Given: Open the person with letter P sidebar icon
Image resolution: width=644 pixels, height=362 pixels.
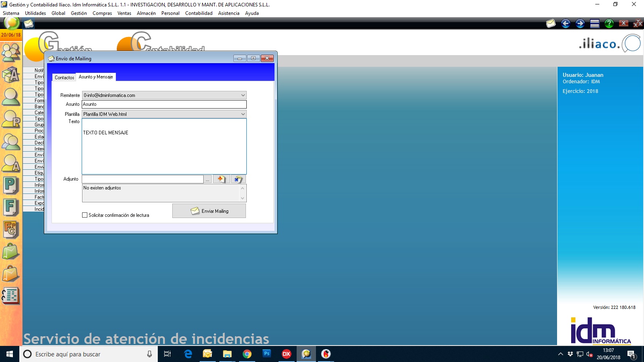Looking at the screenshot, I should tap(11, 119).
